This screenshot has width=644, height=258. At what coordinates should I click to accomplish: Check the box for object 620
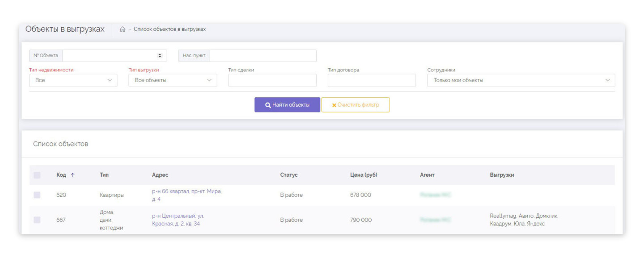click(37, 195)
